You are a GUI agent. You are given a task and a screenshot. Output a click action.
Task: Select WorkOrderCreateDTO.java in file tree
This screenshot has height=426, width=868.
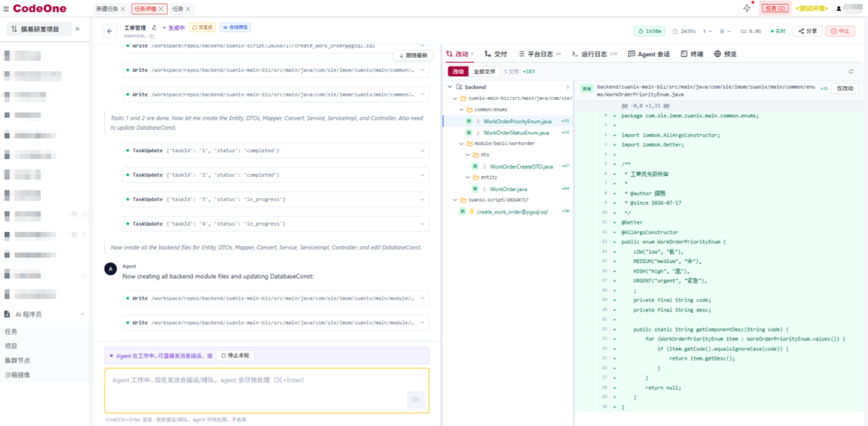(x=521, y=166)
